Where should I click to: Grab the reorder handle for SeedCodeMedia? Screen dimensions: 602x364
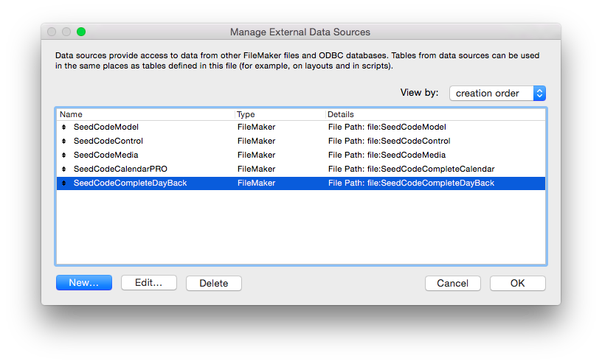63,155
